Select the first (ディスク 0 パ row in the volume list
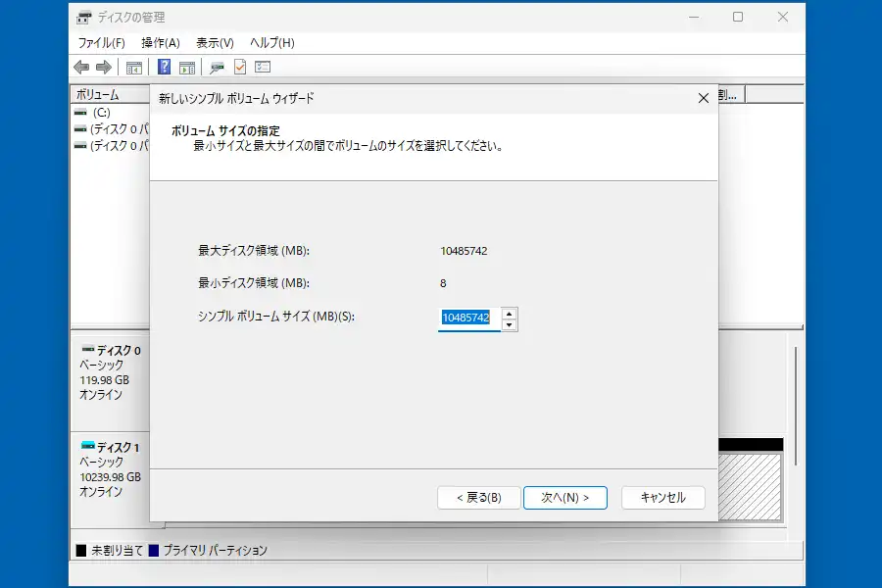 112,129
